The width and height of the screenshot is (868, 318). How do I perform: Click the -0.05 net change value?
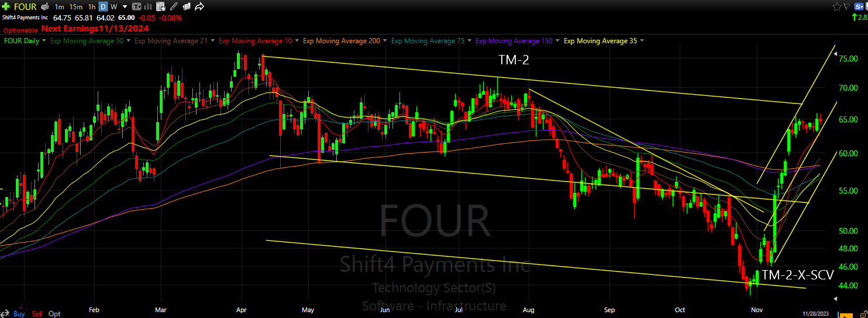tap(147, 18)
